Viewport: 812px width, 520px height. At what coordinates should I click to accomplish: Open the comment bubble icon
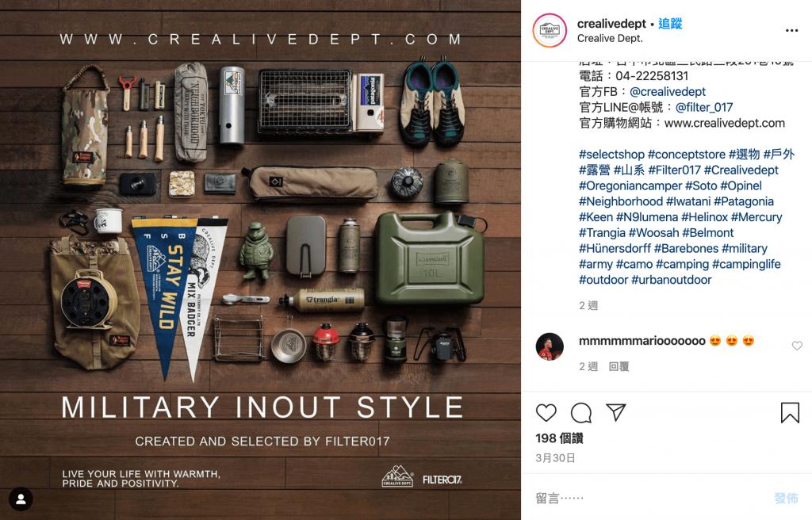tap(581, 413)
